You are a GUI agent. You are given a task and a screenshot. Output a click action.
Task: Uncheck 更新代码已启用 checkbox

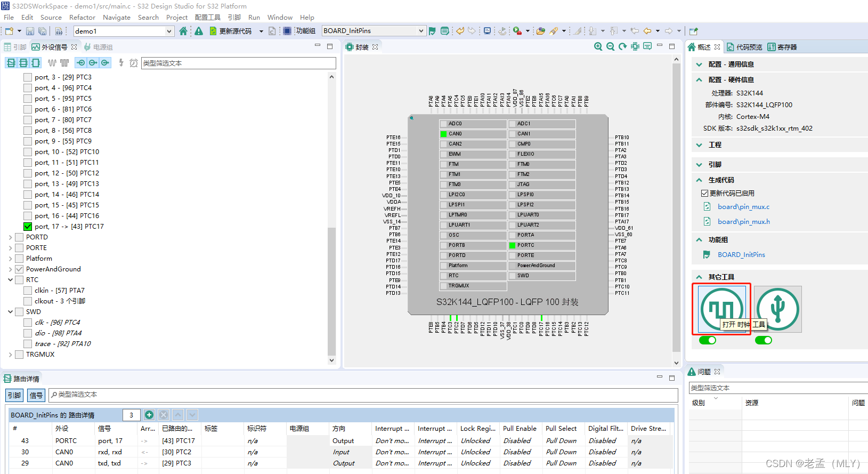pyautogui.click(x=704, y=193)
